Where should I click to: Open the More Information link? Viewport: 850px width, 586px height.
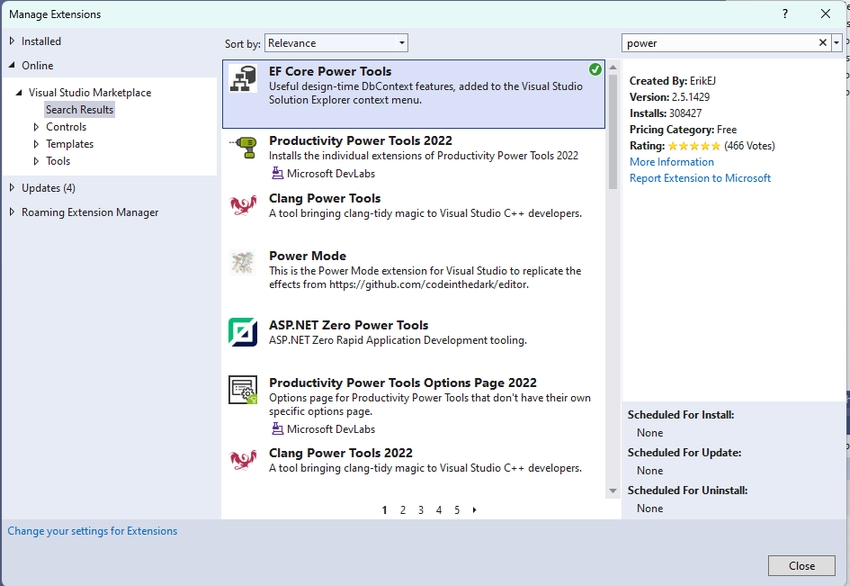point(671,162)
